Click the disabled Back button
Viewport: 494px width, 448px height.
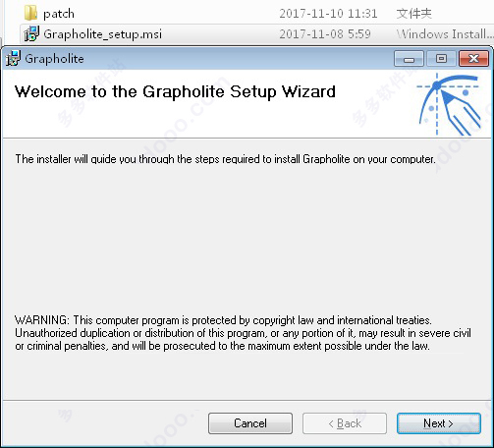click(x=345, y=423)
